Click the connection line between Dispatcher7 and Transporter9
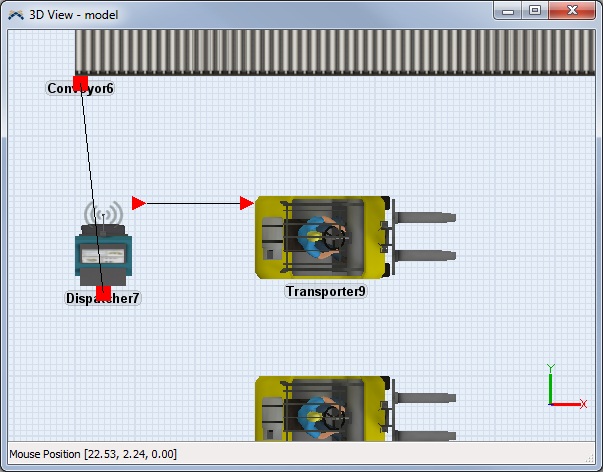Viewport: 603px width, 472px height. click(x=195, y=204)
